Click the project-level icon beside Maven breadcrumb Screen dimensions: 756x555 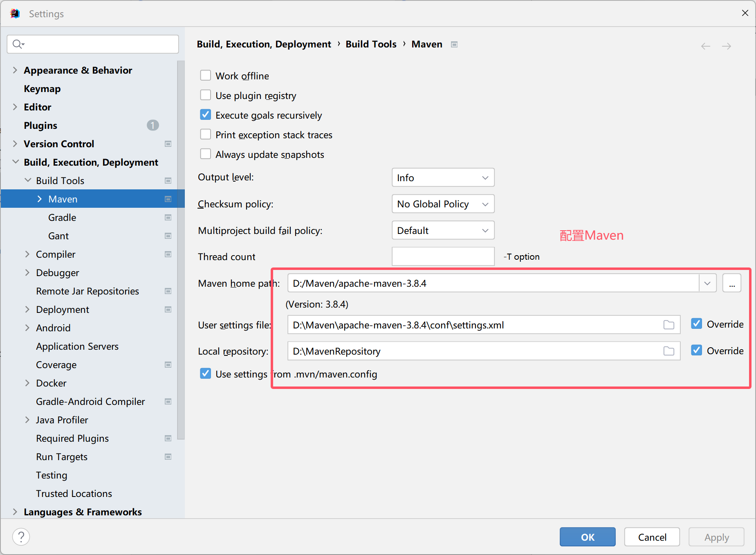tap(454, 44)
